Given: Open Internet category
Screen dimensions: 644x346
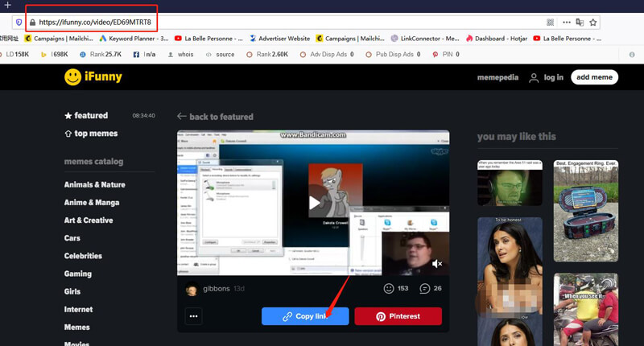Looking at the screenshot, I should point(78,310).
